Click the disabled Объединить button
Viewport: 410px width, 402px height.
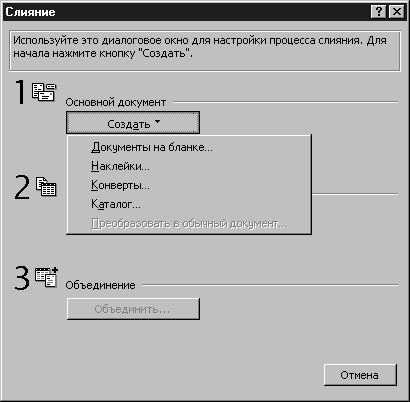(x=133, y=309)
